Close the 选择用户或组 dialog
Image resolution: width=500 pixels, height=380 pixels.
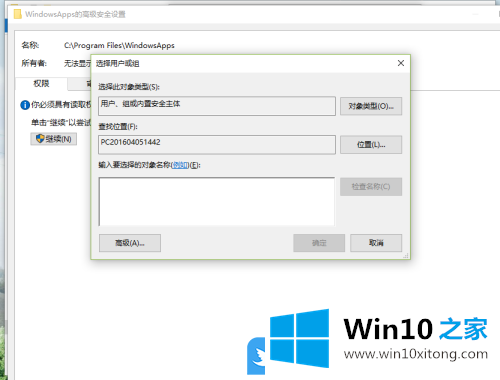[x=401, y=63]
